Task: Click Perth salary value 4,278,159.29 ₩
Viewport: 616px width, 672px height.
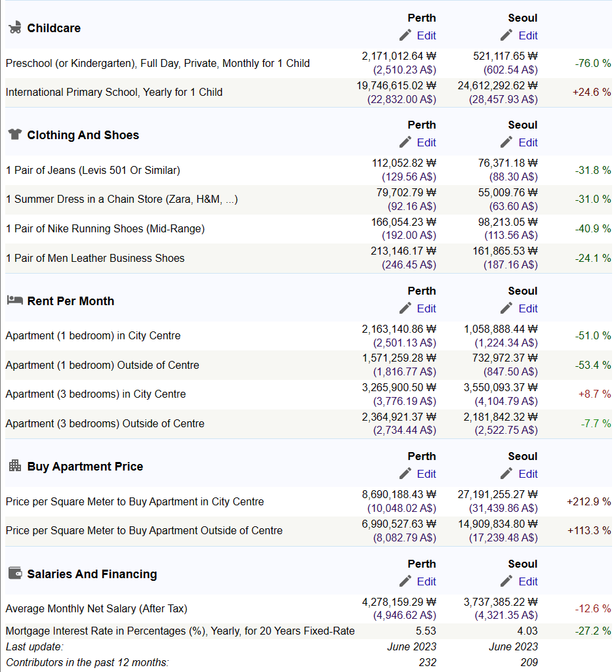Action: click(400, 602)
